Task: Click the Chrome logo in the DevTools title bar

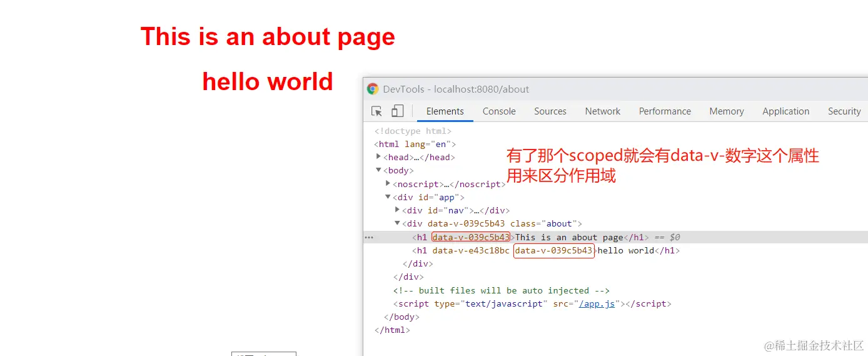Action: [373, 89]
